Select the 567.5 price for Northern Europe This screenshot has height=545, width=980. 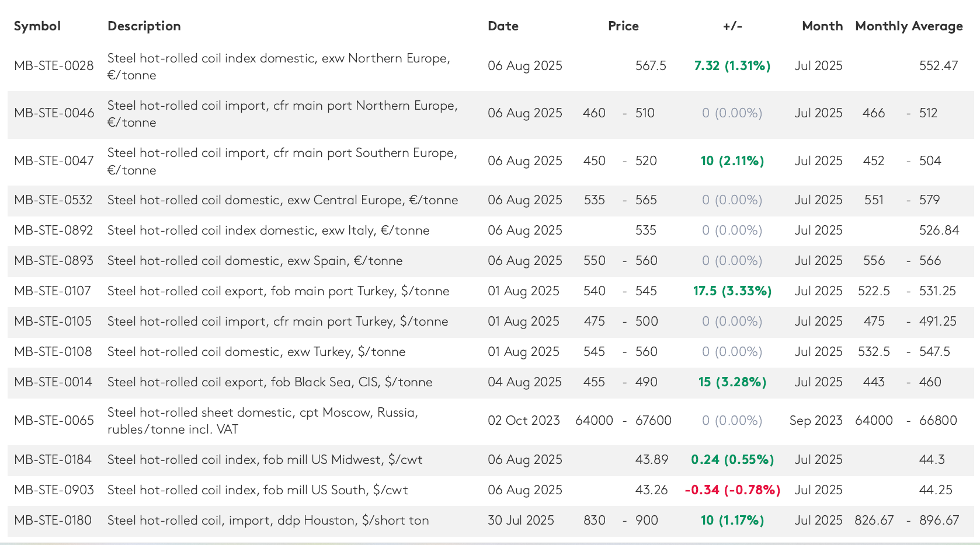click(651, 66)
